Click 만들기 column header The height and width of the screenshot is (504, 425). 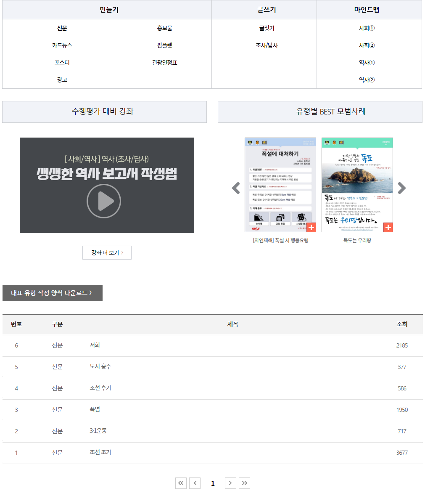107,10
